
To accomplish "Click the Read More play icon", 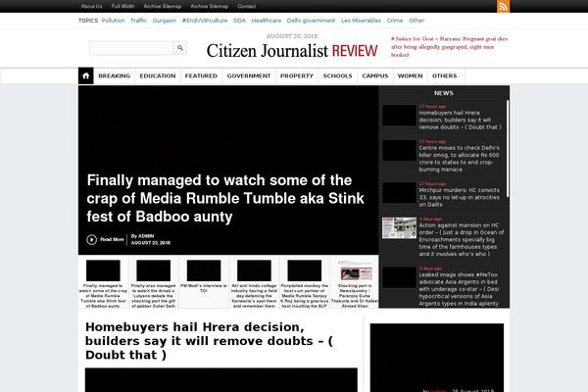I will coord(91,240).
